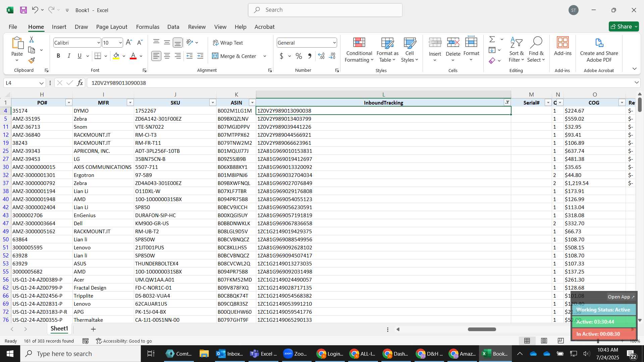
Task: Switch to Page Break Preview view
Action: 560,341
